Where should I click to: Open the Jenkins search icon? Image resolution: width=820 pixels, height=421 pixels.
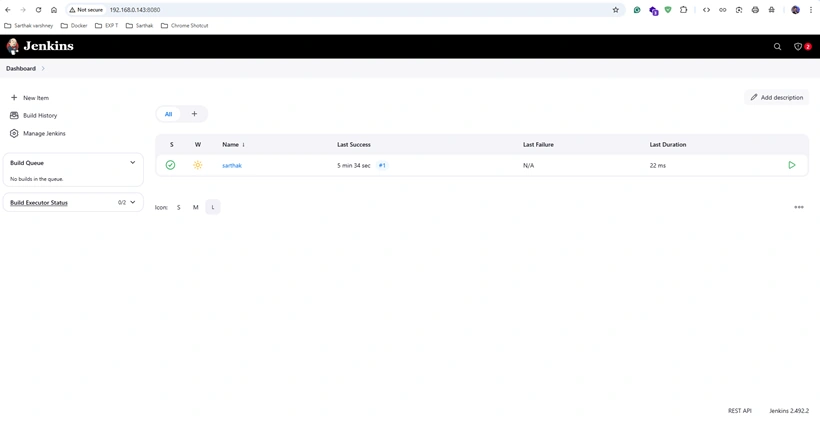click(777, 47)
